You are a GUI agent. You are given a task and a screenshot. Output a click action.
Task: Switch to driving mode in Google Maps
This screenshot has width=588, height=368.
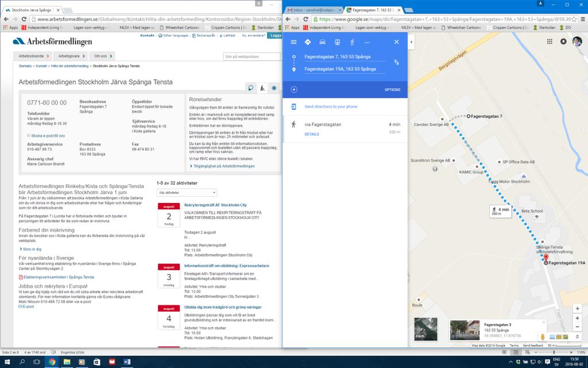pyautogui.click(x=323, y=43)
